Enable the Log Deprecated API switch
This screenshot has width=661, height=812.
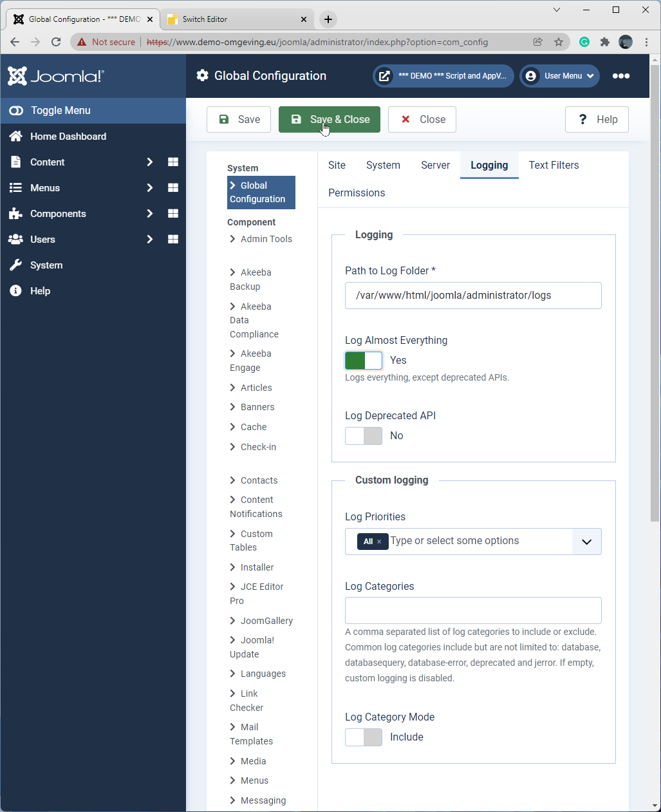pyautogui.click(x=364, y=436)
